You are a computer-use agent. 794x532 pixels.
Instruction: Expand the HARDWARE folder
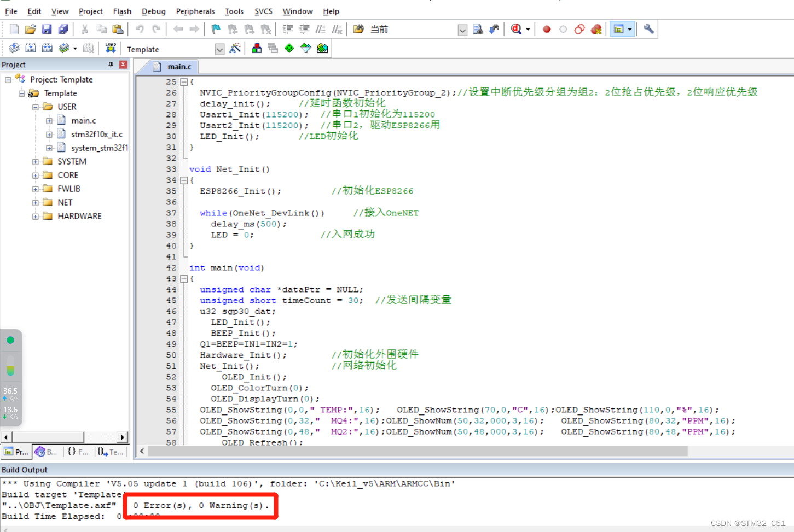(x=36, y=217)
